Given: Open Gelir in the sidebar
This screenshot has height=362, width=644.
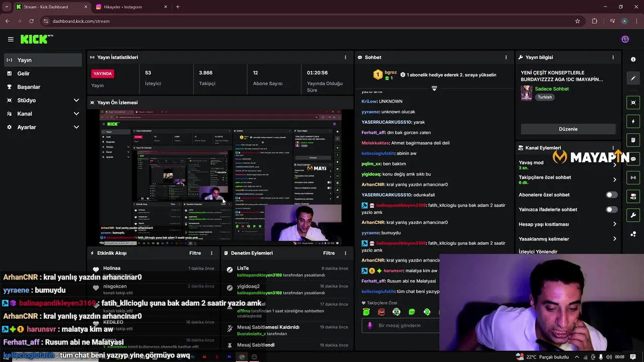Looking at the screenshot, I should pos(42,73).
